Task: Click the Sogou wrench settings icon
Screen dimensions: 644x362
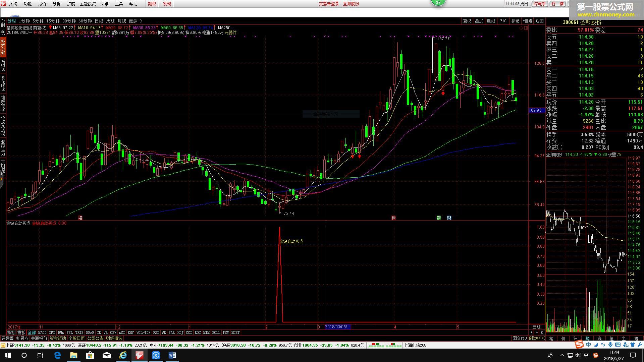Action: (640, 345)
